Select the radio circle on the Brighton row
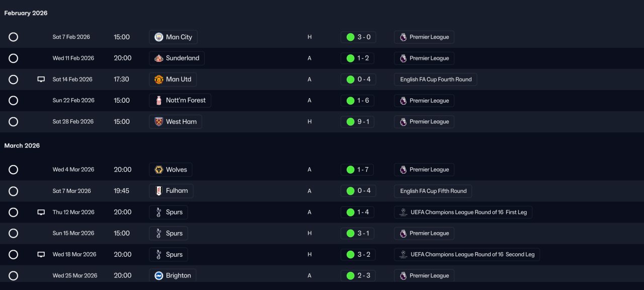The image size is (644, 290). [14, 275]
